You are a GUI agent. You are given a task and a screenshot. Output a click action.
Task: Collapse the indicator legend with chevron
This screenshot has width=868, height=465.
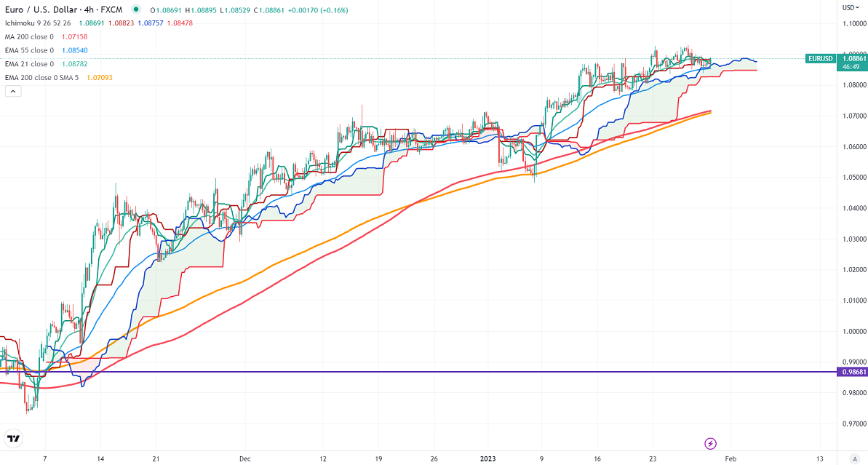13,91
